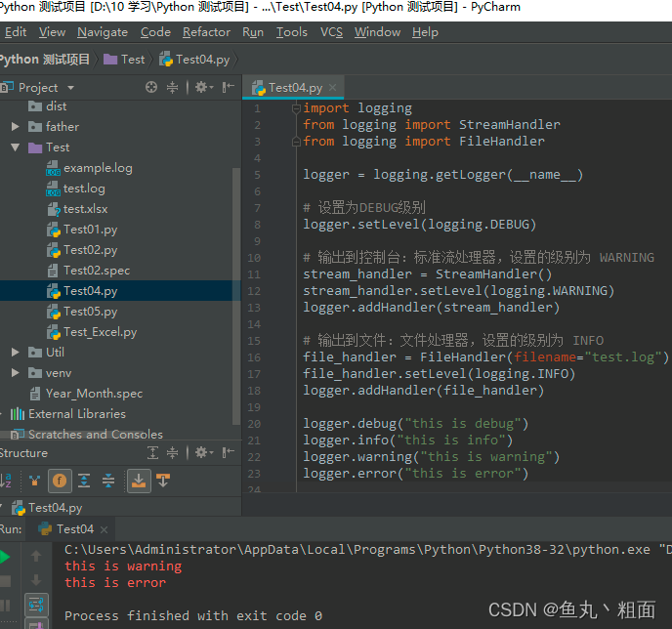Click the Test folder breadcrumb

tap(125, 60)
